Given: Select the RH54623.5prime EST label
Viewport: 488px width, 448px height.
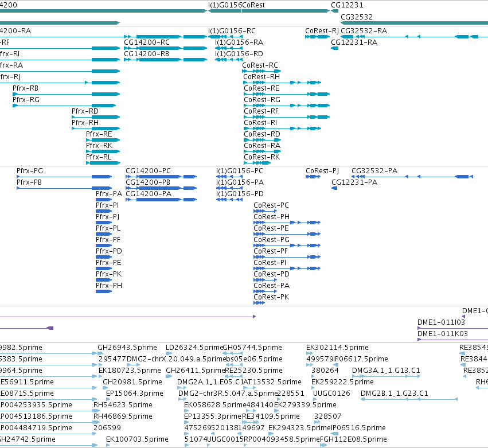Looking at the screenshot, I should 123,405.
